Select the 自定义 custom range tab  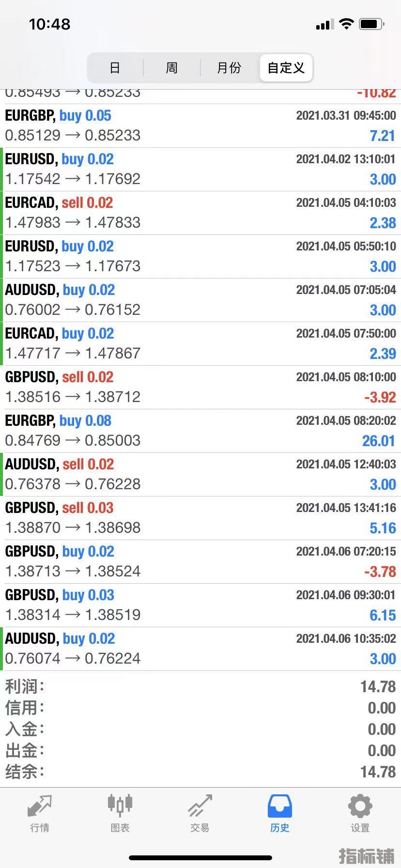point(286,68)
